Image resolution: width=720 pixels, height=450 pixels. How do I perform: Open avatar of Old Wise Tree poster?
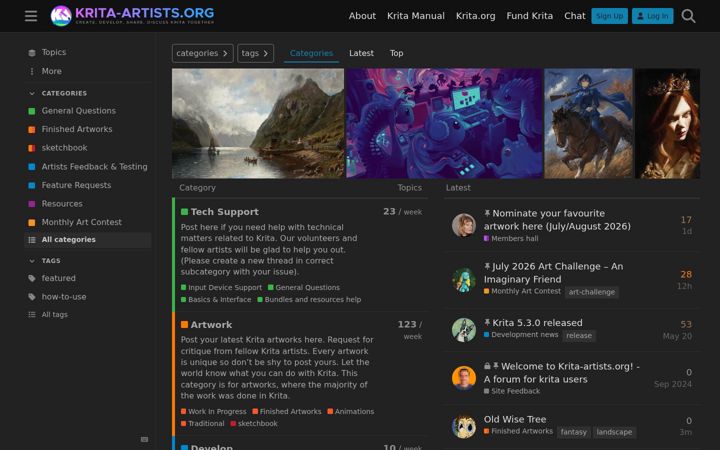point(464,427)
